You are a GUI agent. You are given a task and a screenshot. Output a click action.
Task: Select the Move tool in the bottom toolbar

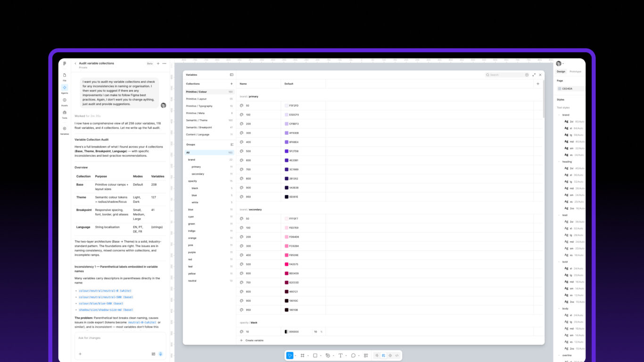coord(290,355)
